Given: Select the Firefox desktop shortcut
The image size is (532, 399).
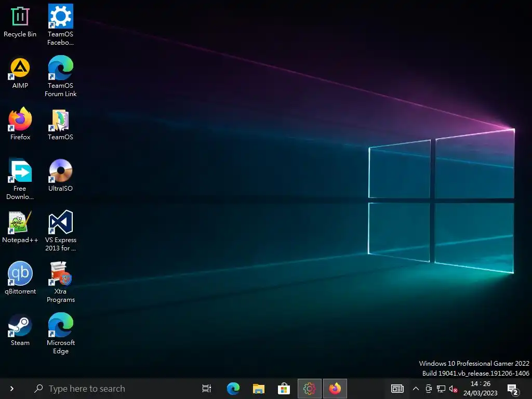Looking at the screenshot, I should (x=20, y=124).
